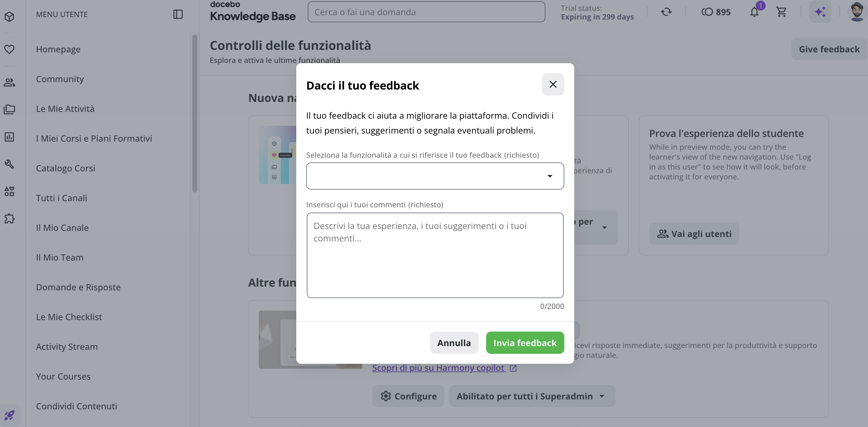Open Scopri di più su Harmony copilot link
The image size is (868, 427).
[x=438, y=368]
